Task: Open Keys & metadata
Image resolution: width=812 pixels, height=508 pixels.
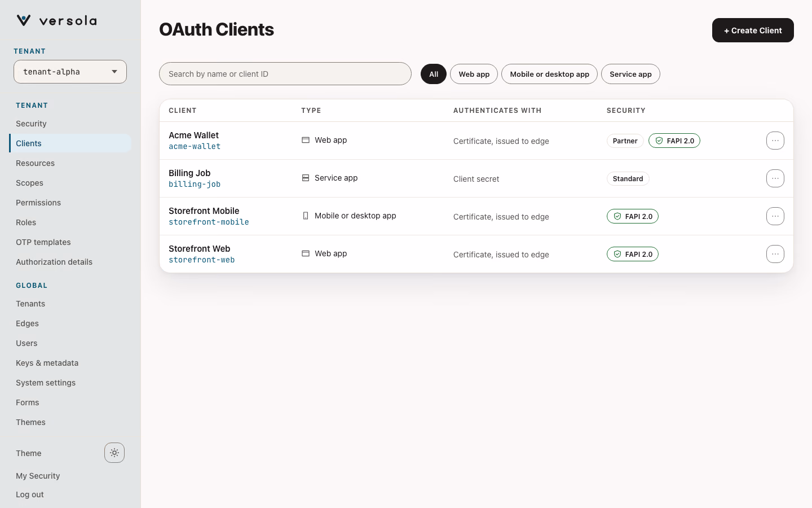Action: pos(70,363)
